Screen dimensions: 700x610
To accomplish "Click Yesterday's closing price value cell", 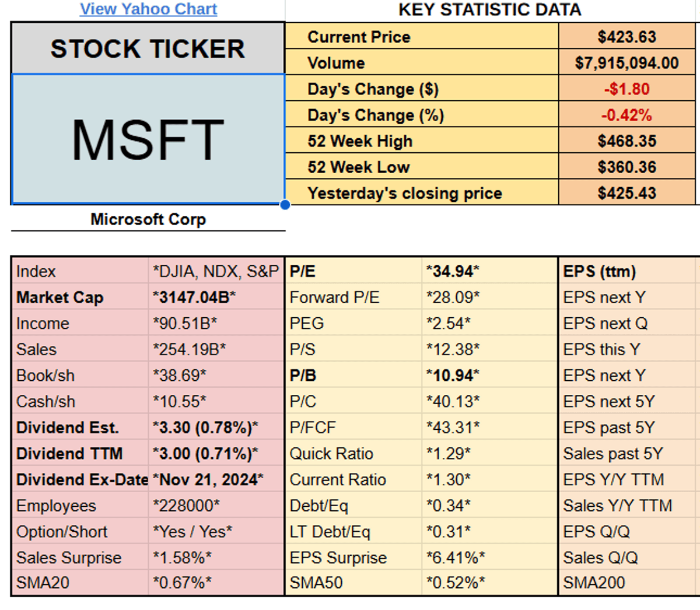I will (x=627, y=193).
